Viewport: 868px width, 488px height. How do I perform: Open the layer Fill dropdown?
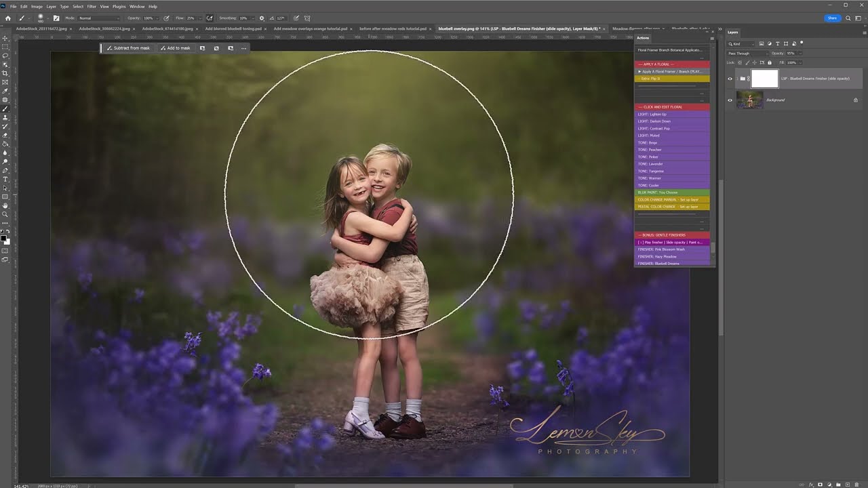click(800, 62)
